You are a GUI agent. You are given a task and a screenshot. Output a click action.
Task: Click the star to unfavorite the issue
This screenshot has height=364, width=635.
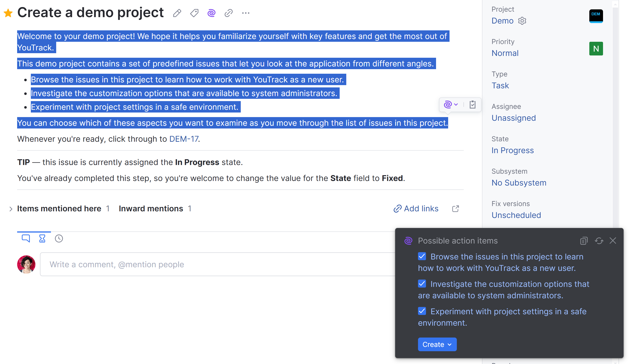[8, 13]
